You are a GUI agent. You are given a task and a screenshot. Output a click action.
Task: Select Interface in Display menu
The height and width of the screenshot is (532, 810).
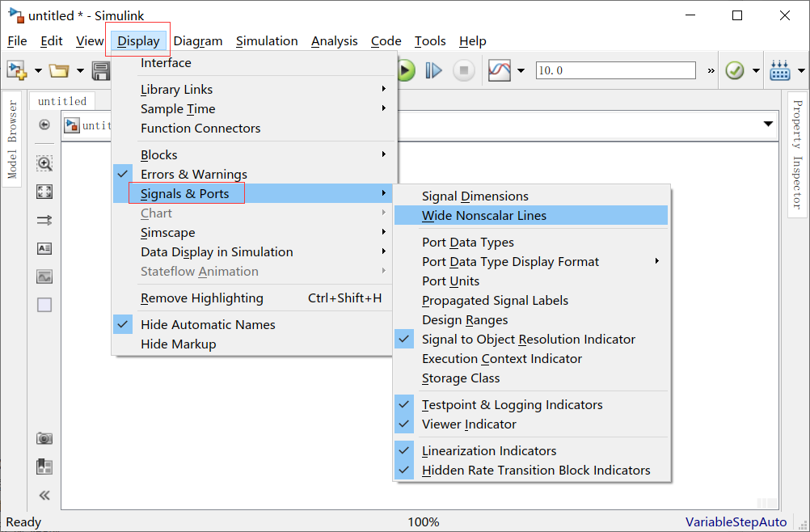pyautogui.click(x=254, y=63)
